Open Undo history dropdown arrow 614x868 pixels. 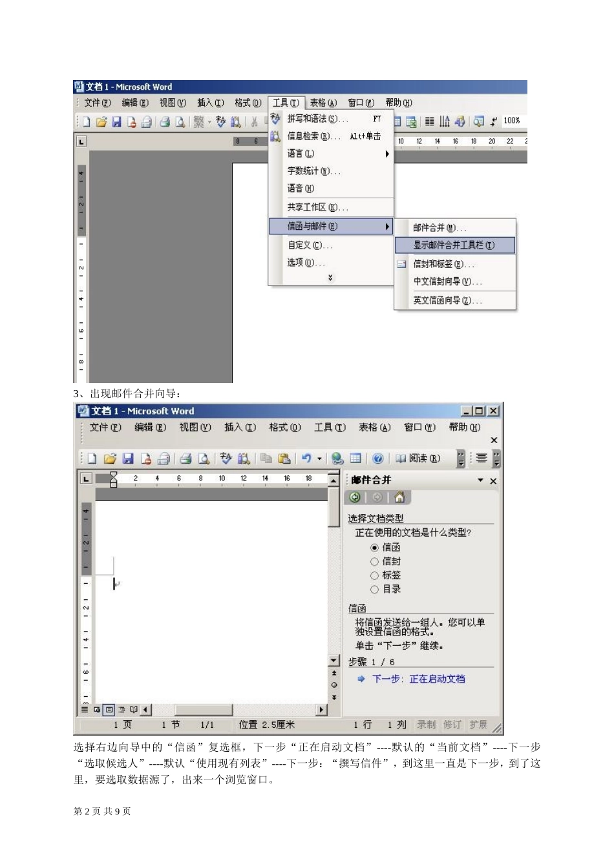pyautogui.click(x=319, y=459)
